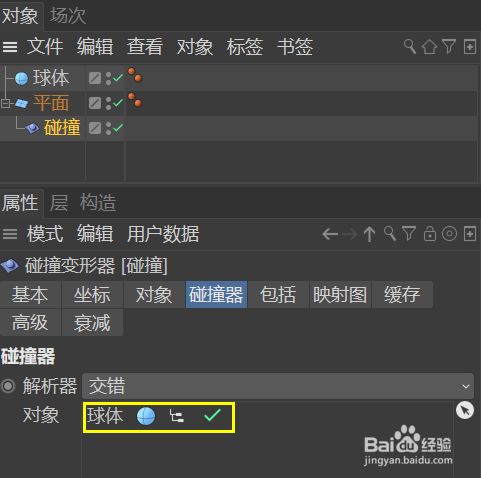Toggle the 解析器 animation radio dot
This screenshot has height=478, width=481.
point(8,386)
